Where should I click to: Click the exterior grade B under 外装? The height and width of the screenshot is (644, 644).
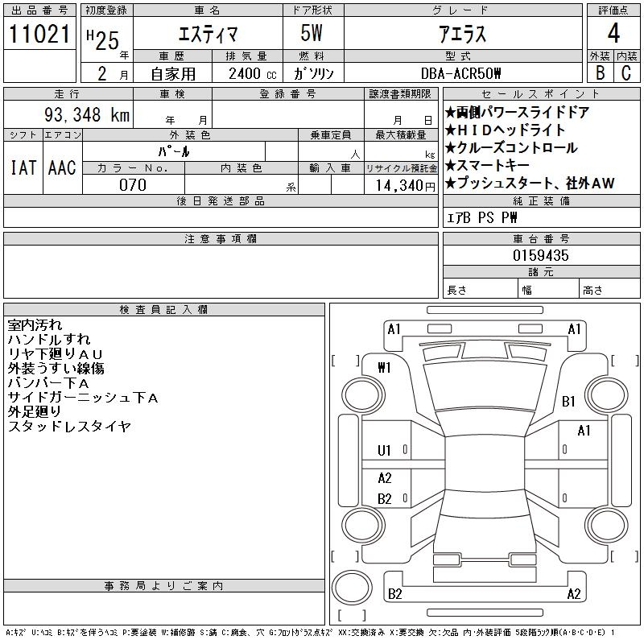[601, 72]
